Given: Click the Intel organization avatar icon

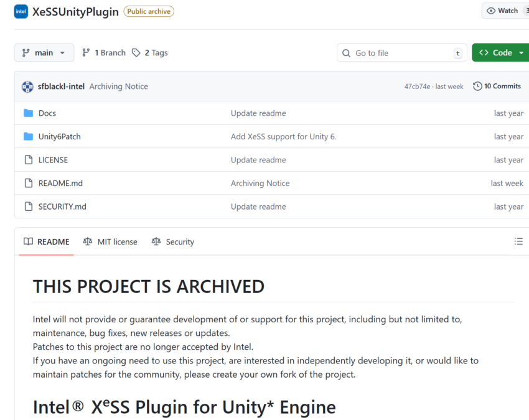Looking at the screenshot, I should point(21,11).
